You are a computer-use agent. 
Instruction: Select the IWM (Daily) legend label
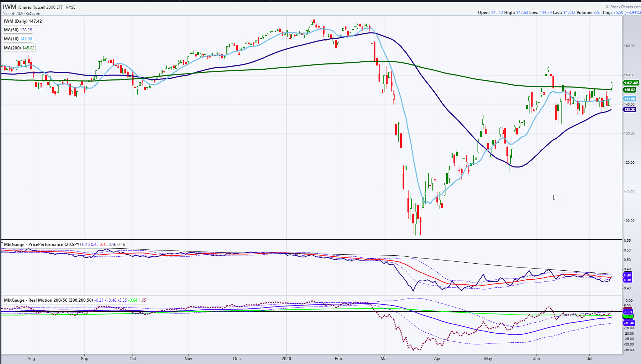23,21
